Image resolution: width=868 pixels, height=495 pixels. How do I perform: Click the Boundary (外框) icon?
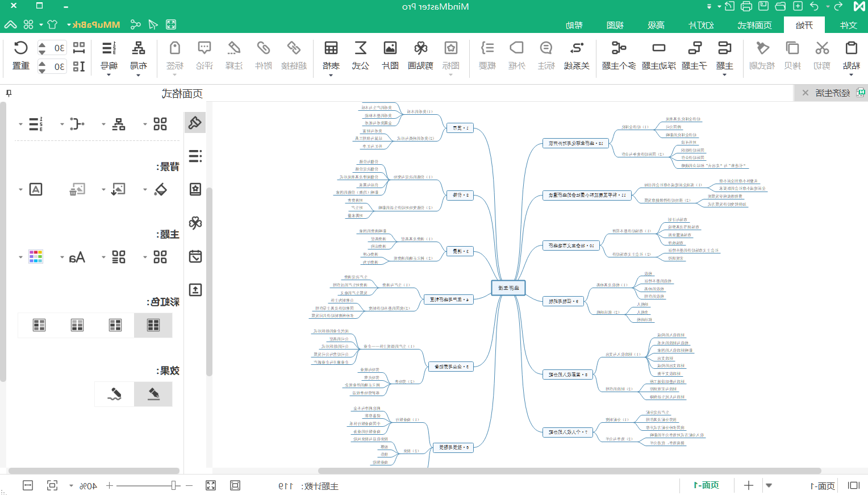click(516, 48)
